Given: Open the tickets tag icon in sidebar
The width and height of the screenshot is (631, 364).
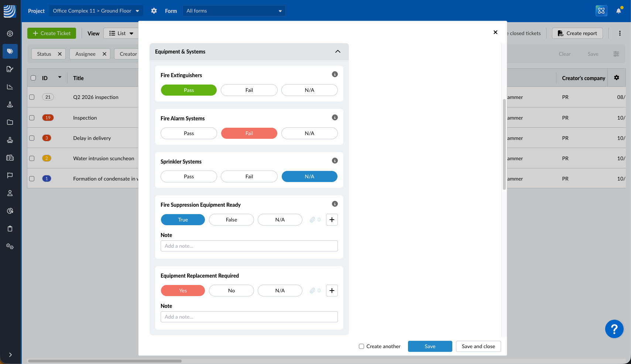Looking at the screenshot, I should [x=10, y=51].
